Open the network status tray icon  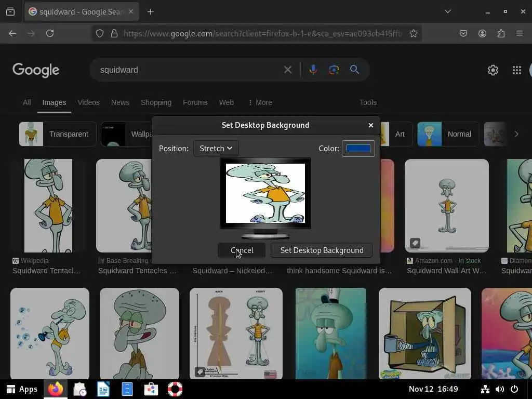pos(485,389)
